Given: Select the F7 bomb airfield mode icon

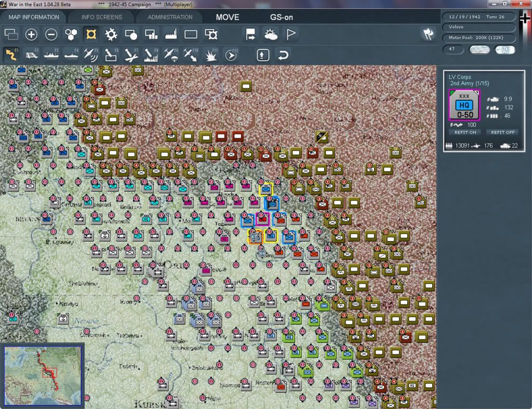Looking at the screenshot, I should coord(131,55).
